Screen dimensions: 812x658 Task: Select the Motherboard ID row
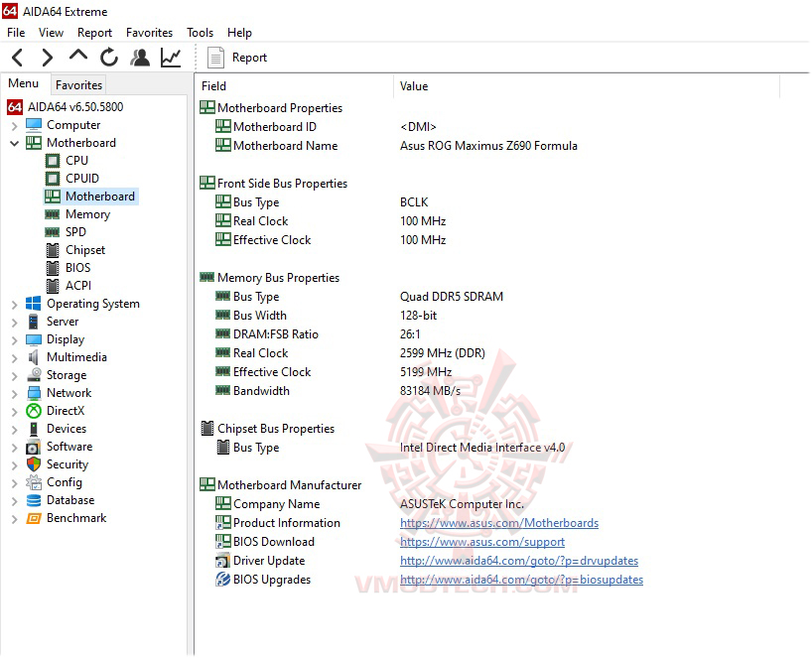pos(274,127)
